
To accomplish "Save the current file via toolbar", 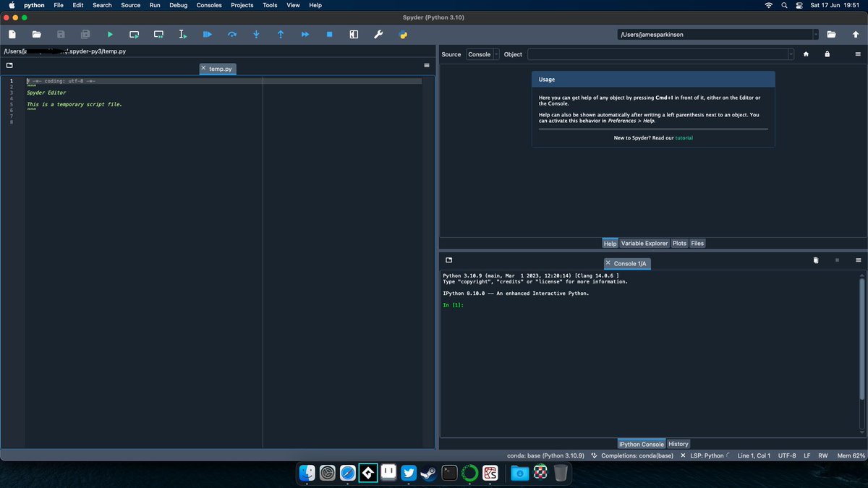I will [61, 34].
